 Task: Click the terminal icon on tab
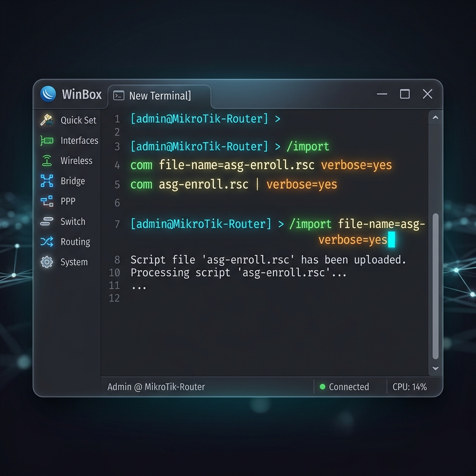119,96
